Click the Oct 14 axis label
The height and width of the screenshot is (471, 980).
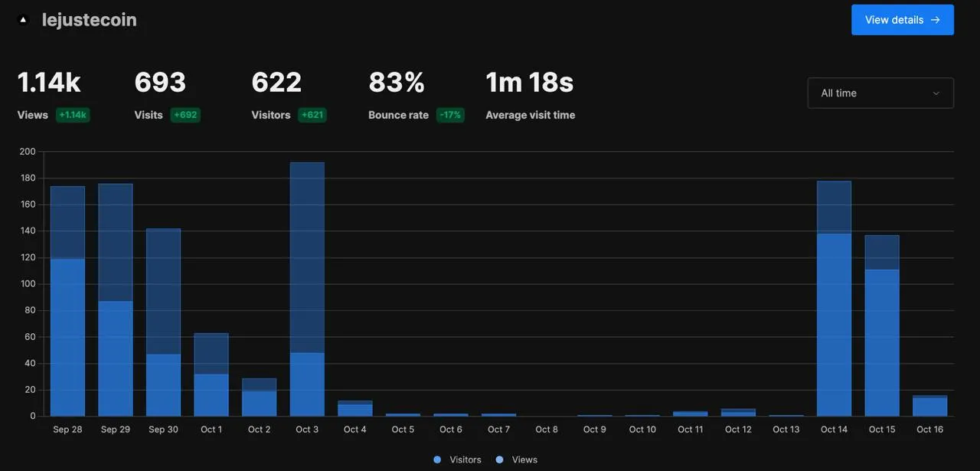tap(834, 430)
